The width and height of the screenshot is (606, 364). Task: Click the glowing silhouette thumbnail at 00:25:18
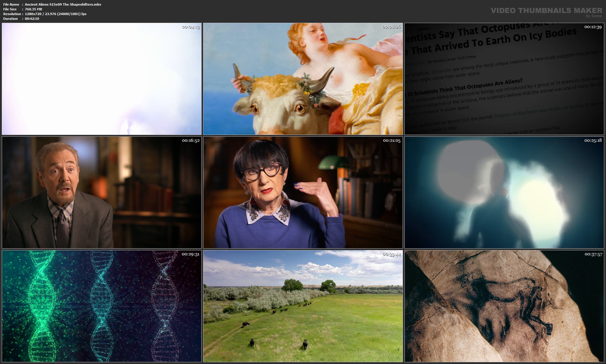coord(504,192)
